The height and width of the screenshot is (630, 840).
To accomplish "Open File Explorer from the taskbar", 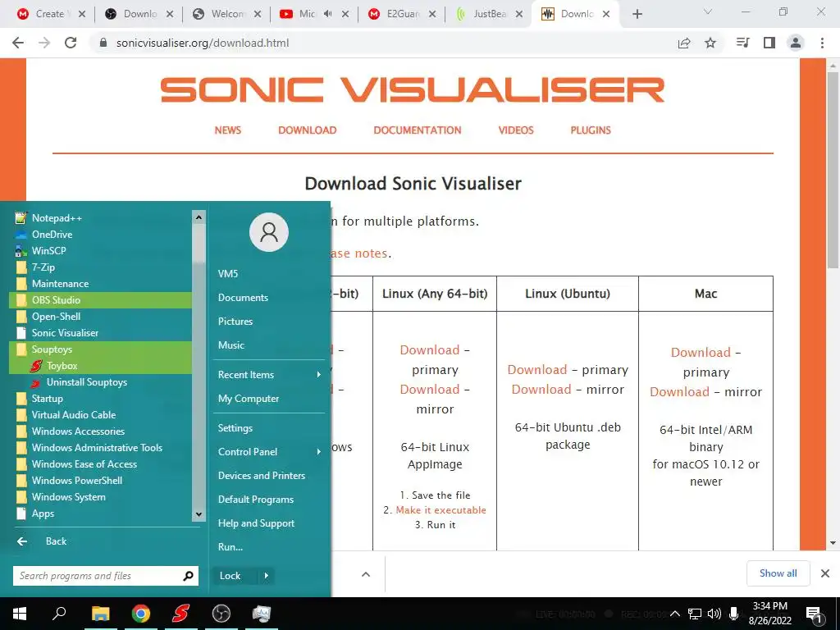I will click(x=101, y=614).
